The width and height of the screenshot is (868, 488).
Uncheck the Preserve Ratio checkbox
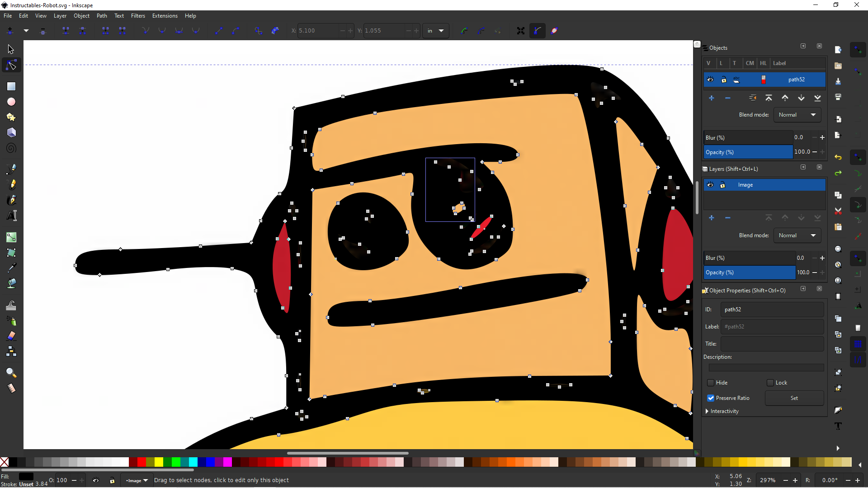pos(711,398)
